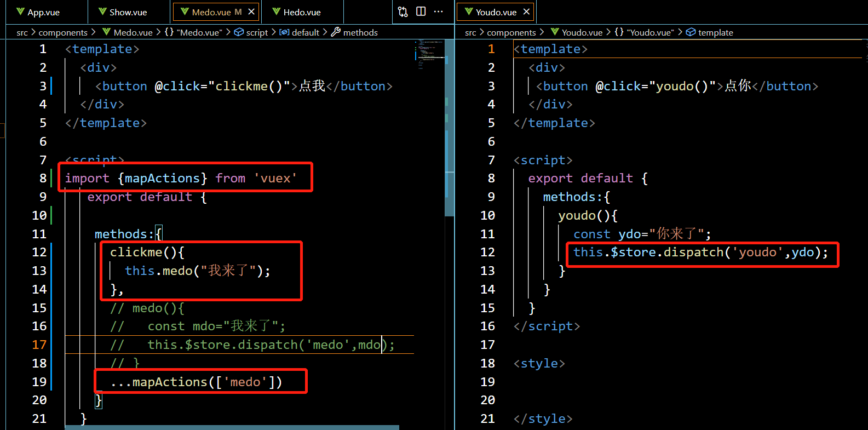Click the left editor horizontal scrollbar
The image size is (868, 430).
coord(232,427)
